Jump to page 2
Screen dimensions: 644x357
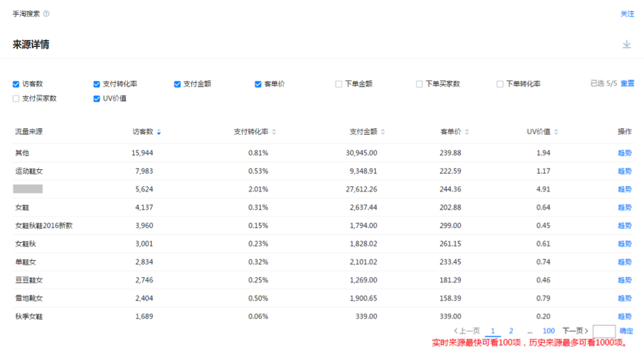511,331
